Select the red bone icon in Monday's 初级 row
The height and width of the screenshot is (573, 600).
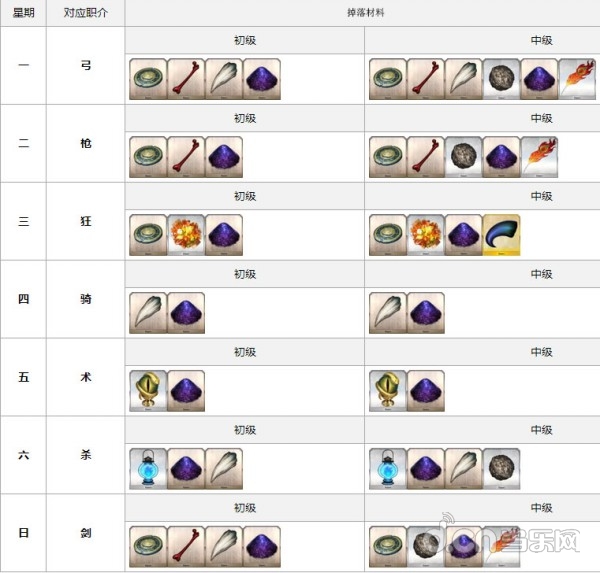click(186, 79)
